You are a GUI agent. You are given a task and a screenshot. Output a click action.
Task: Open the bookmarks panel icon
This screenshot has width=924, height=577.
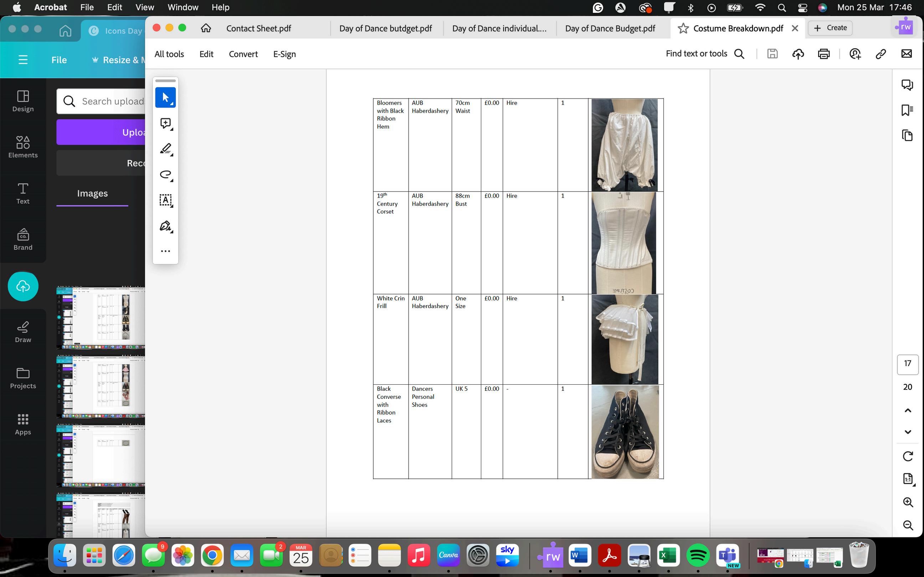[907, 110]
